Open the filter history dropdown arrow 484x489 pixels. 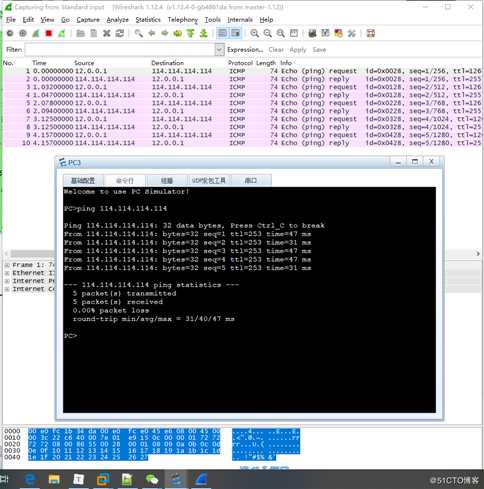(x=219, y=50)
